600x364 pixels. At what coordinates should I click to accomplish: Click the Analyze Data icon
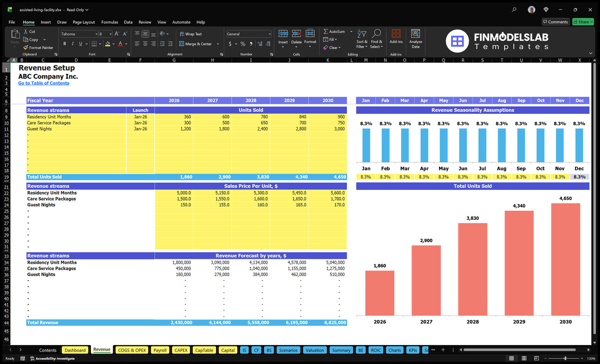point(415,34)
